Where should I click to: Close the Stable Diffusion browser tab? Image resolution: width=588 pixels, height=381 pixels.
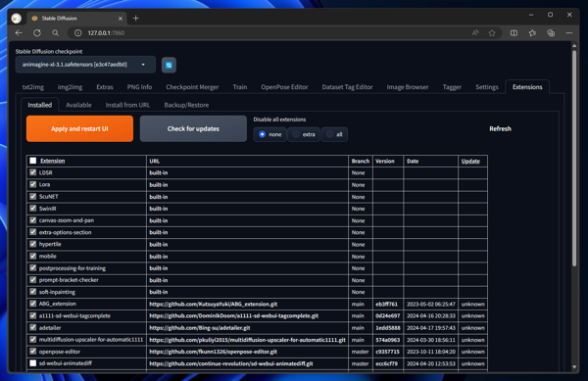(121, 18)
